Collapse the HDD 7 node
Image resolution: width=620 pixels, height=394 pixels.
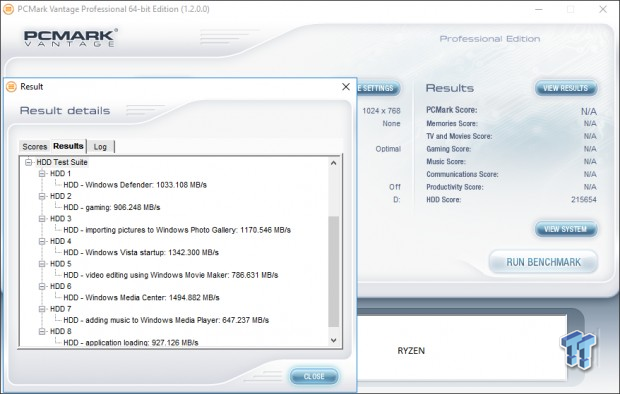pyautogui.click(x=42, y=309)
